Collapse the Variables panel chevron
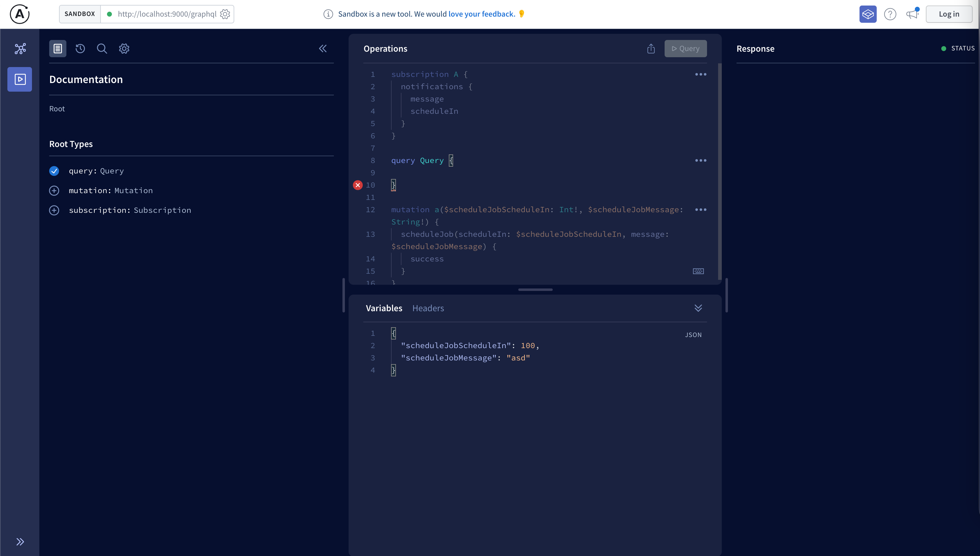The width and height of the screenshot is (980, 556). click(698, 308)
